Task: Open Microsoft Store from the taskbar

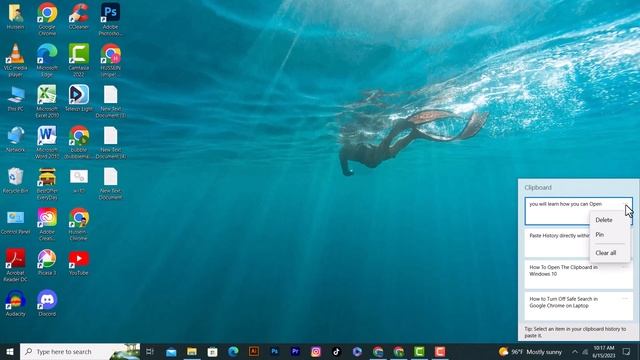Action: 212,351
